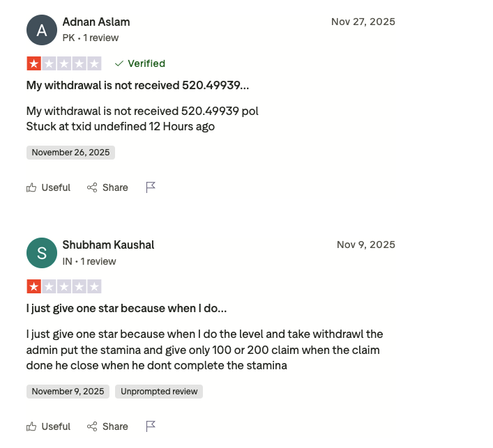Open review titled "I just give one star because when I do..."
Image resolution: width=493 pixels, height=448 pixels.
tap(126, 308)
